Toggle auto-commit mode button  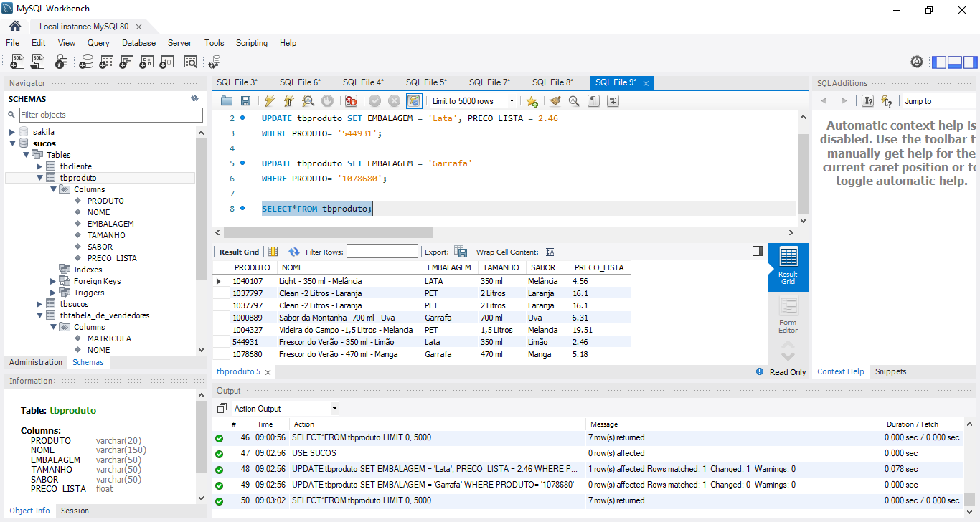pos(414,101)
